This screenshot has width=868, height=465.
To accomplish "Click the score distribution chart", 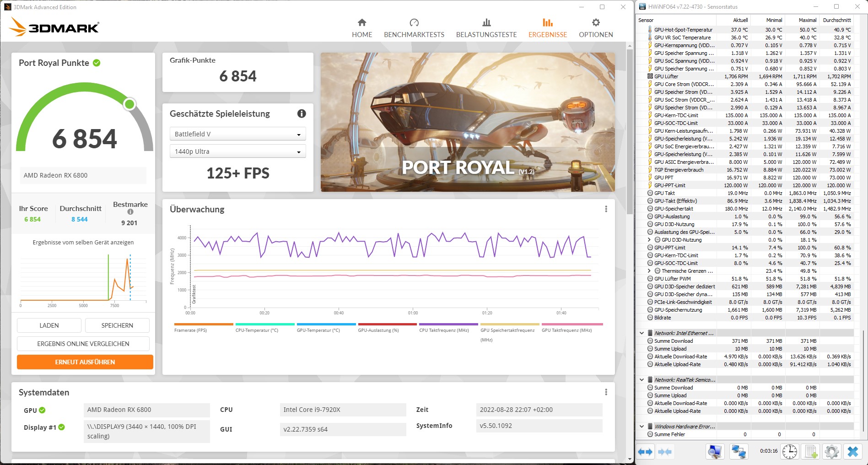I will pyautogui.click(x=83, y=280).
